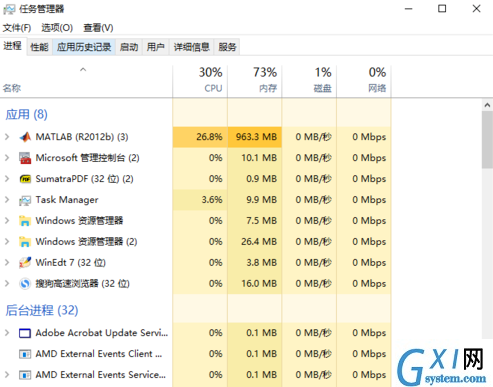Expand the Microsoft 管理控制台 process group
The width and height of the screenshot is (493, 387).
pos(7,158)
